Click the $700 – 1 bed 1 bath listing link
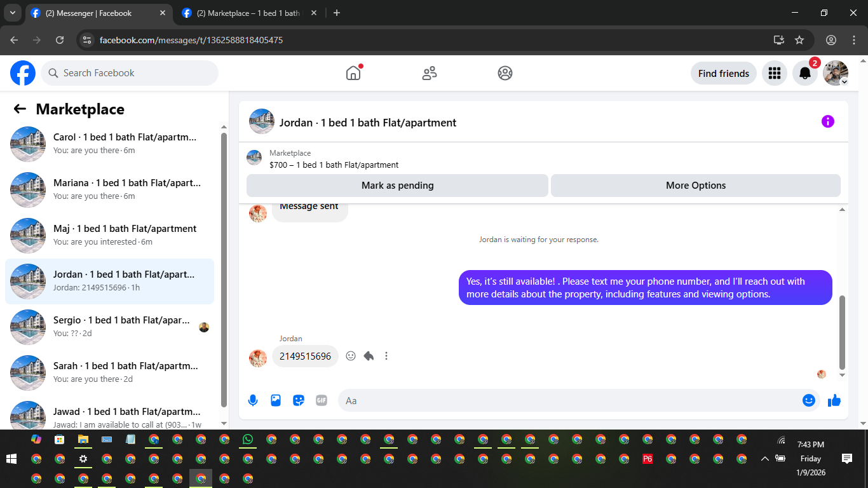The height and width of the screenshot is (488, 868). (x=334, y=165)
